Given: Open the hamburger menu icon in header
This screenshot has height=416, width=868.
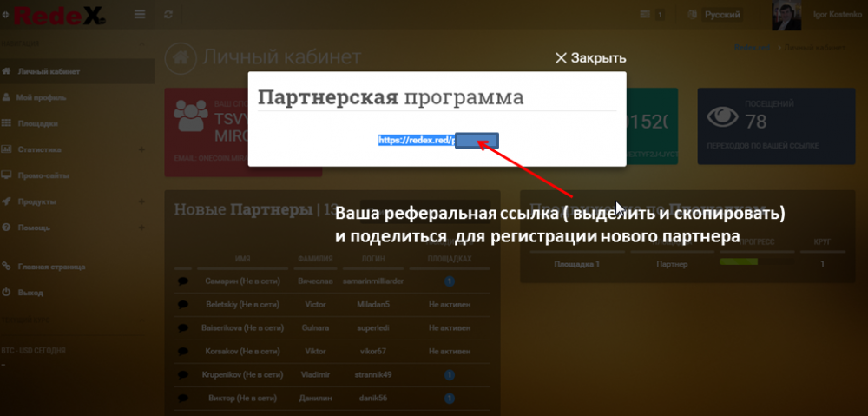Looking at the screenshot, I should tap(140, 15).
